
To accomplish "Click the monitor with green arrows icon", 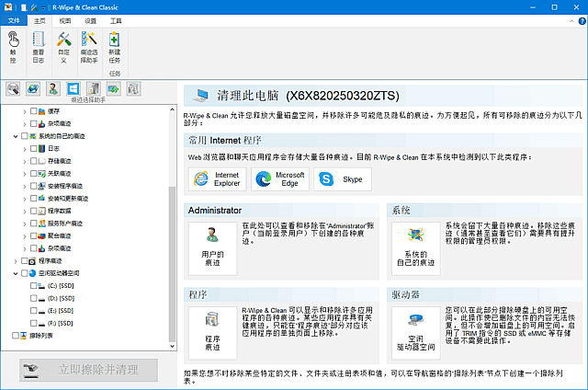I will [x=113, y=89].
